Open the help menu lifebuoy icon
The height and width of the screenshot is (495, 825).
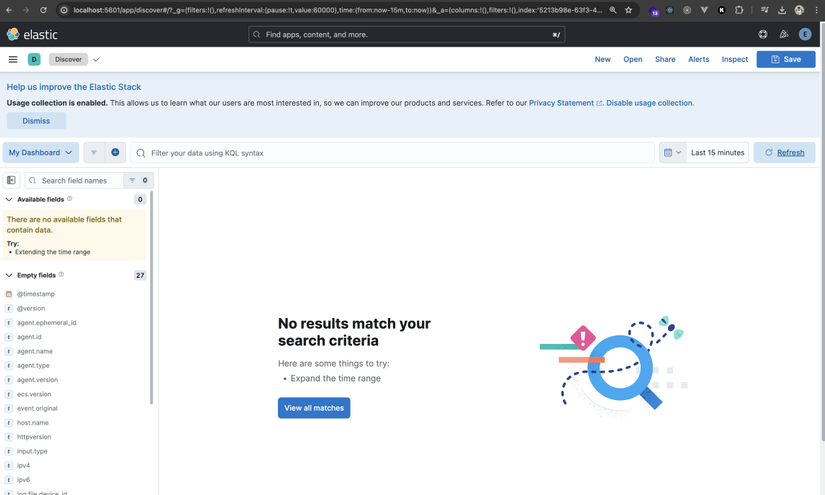(763, 34)
